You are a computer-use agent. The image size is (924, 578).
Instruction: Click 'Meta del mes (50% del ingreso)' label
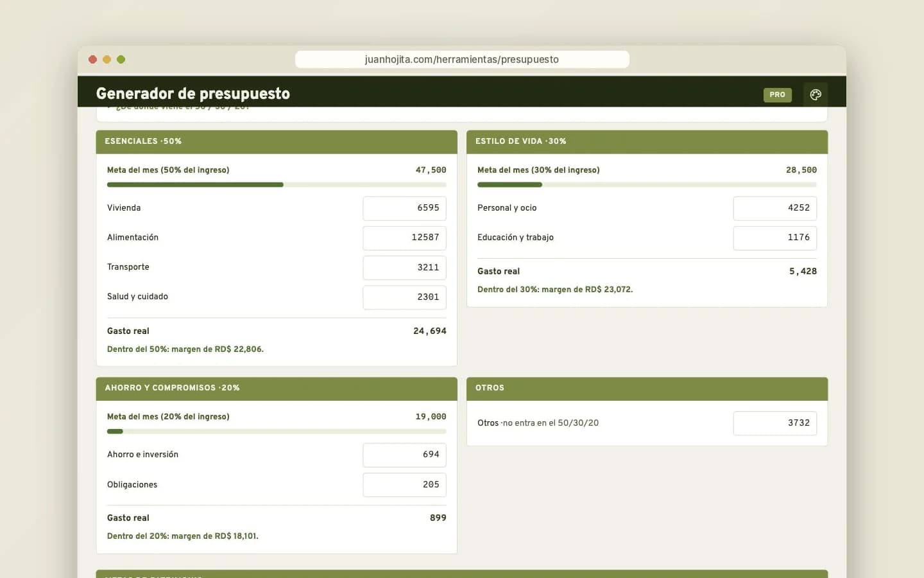pos(168,170)
